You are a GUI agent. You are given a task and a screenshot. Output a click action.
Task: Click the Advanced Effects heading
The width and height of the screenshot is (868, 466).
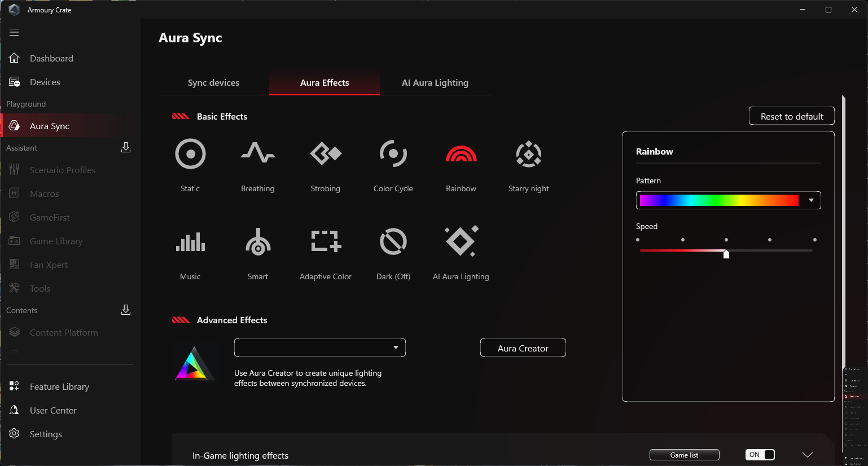tap(232, 320)
